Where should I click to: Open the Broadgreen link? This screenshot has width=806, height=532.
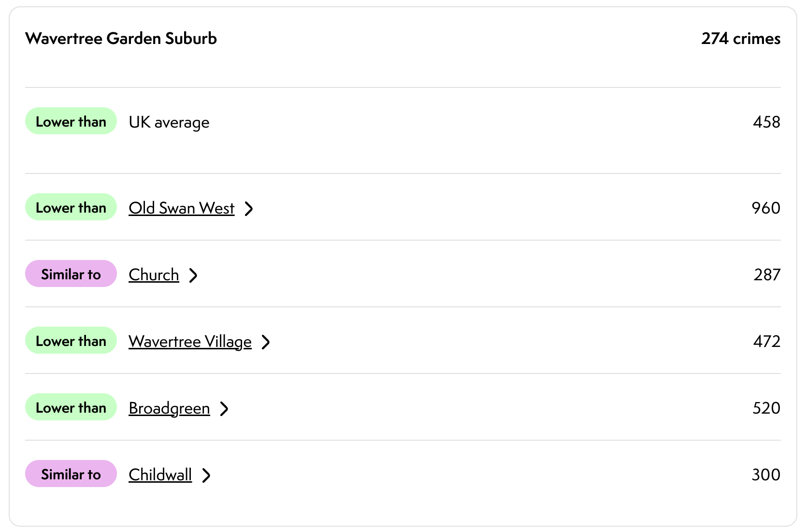click(169, 408)
